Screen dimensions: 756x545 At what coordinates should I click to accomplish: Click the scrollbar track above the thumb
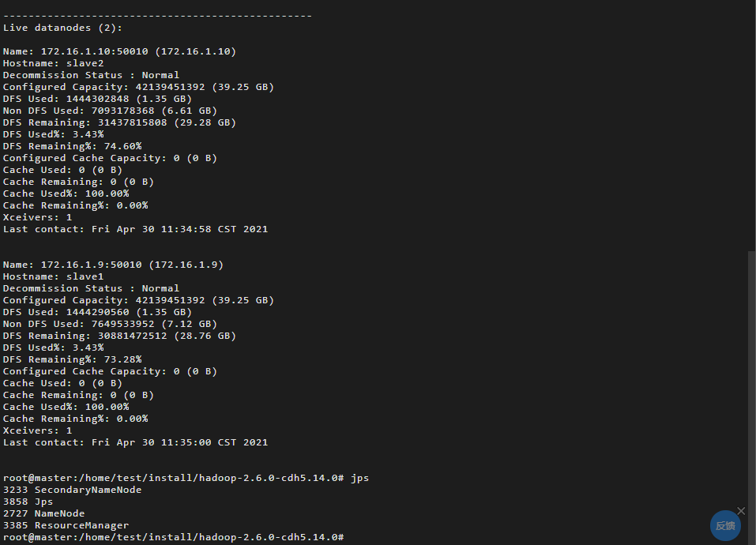click(752, 126)
